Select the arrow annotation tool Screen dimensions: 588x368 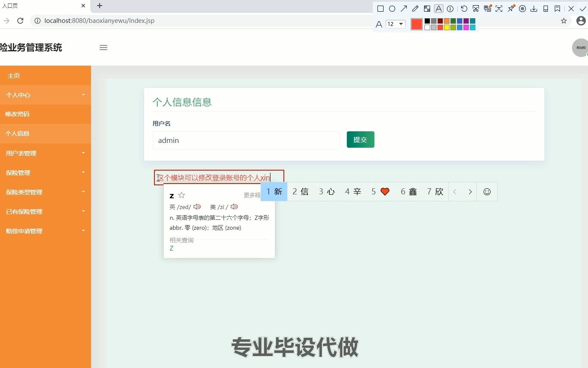pos(404,9)
